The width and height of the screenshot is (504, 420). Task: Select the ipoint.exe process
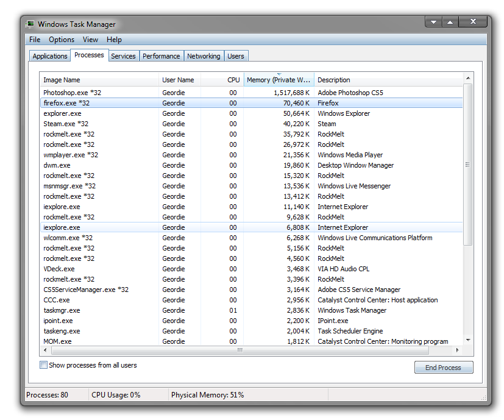(251, 321)
